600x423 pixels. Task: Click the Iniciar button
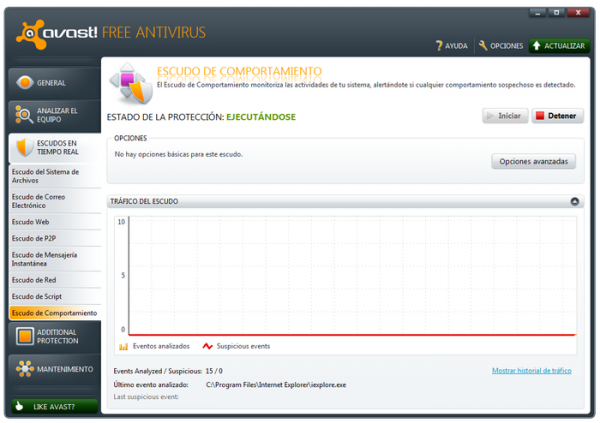pos(505,116)
